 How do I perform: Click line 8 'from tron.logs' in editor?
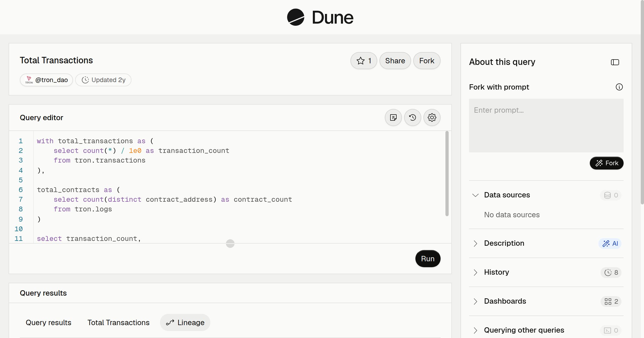[83, 209]
